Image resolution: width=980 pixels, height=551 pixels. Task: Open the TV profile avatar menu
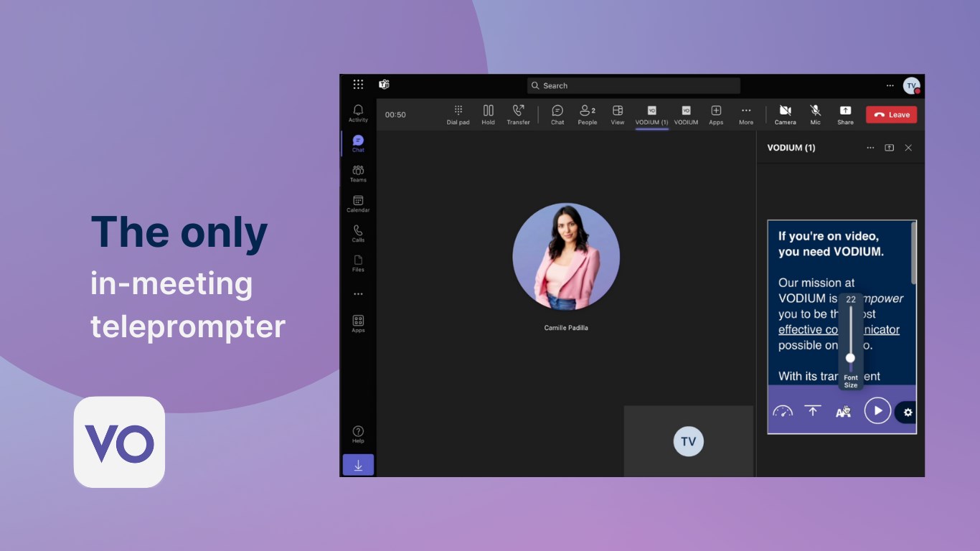pyautogui.click(x=911, y=85)
